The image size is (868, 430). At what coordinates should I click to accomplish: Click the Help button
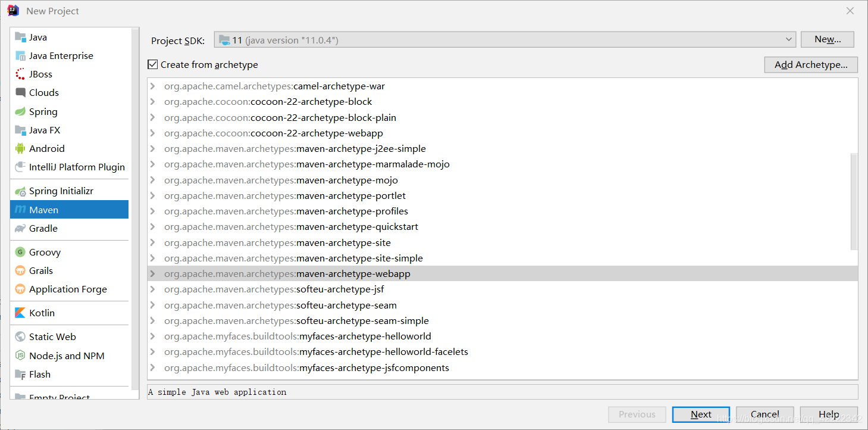[829, 415]
